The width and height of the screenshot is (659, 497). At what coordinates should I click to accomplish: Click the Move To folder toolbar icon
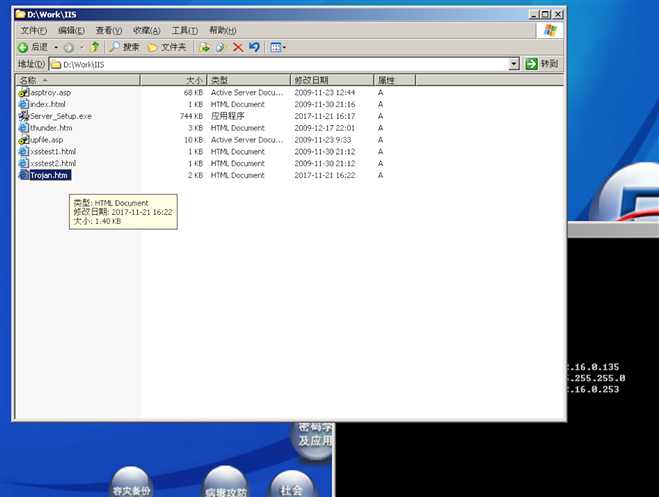(205, 47)
